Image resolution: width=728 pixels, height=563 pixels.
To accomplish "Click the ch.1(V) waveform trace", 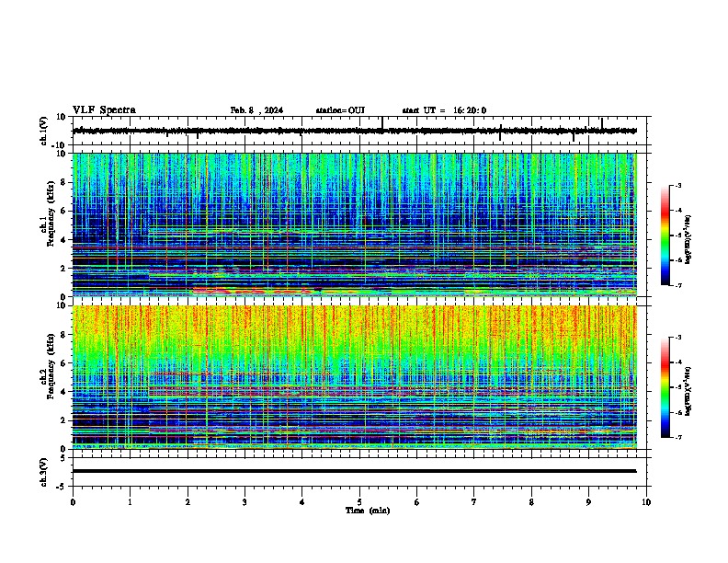I will [x=355, y=131].
